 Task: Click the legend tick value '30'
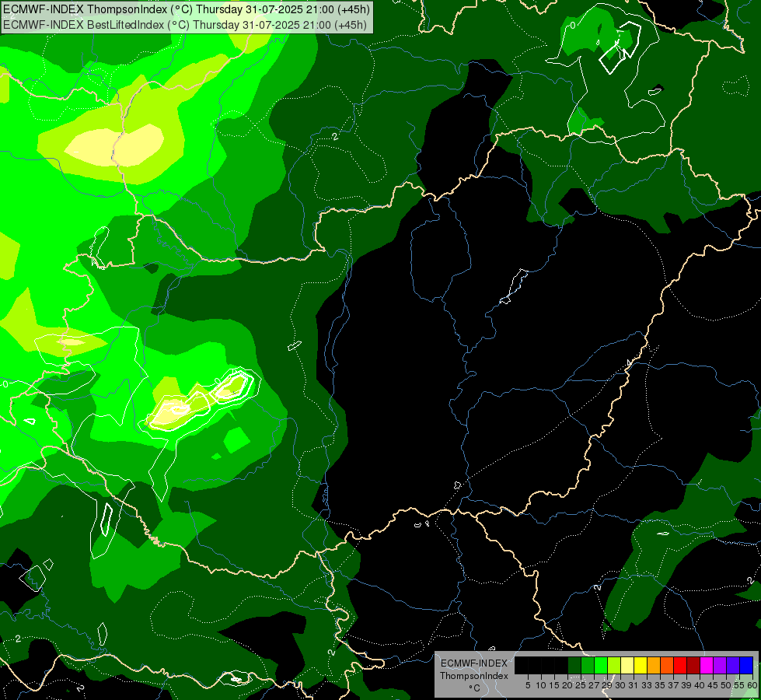620,685
